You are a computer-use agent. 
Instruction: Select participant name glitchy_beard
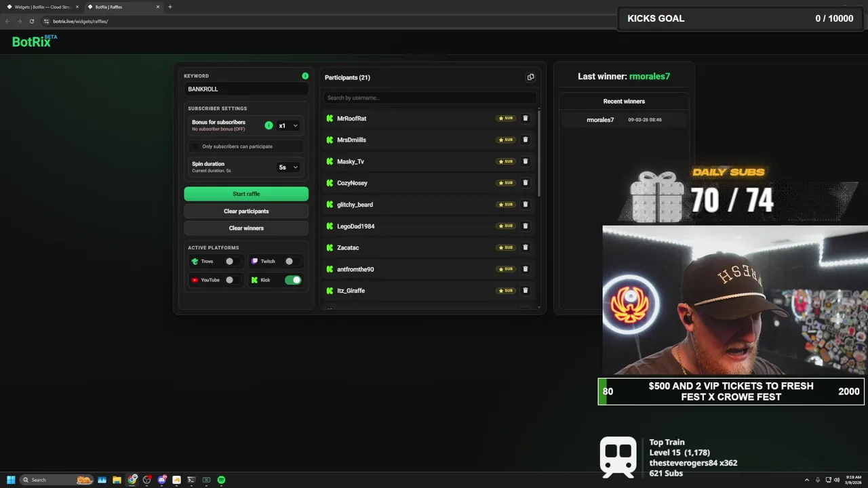click(355, 205)
